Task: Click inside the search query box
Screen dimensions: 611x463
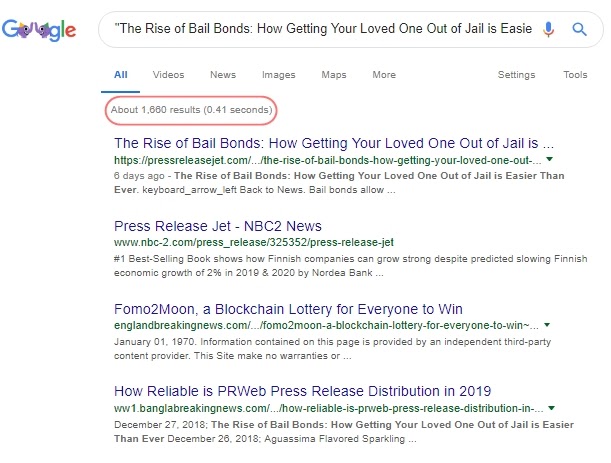Action: coord(320,30)
